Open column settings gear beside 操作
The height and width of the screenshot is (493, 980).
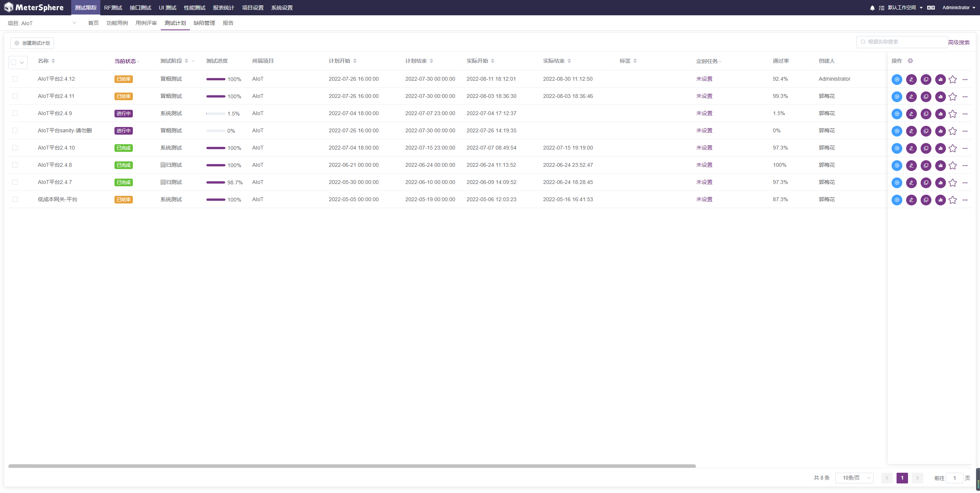(910, 61)
